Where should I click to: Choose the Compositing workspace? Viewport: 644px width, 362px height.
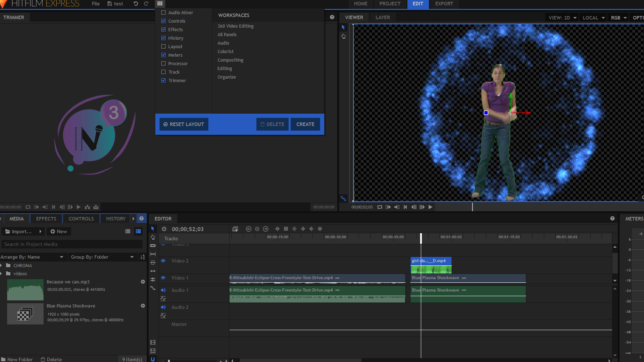click(230, 60)
